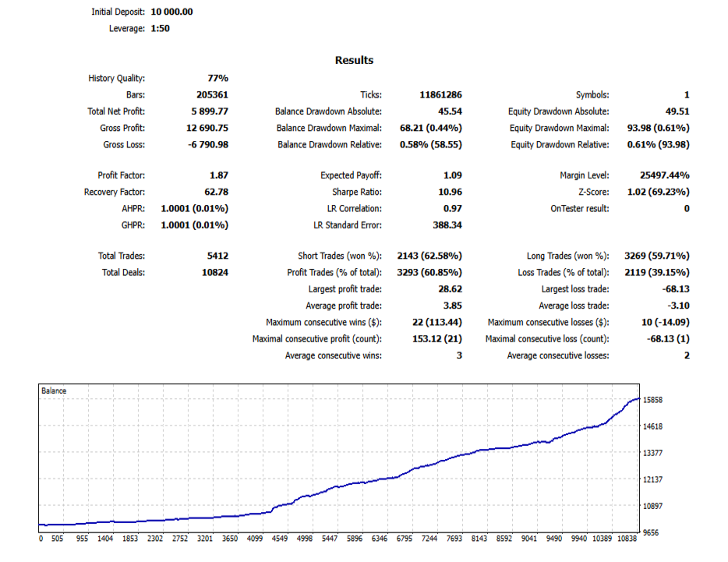The height and width of the screenshot is (562, 728).
Task: Select the Margin Level value 25497.44%
Action: [664, 175]
